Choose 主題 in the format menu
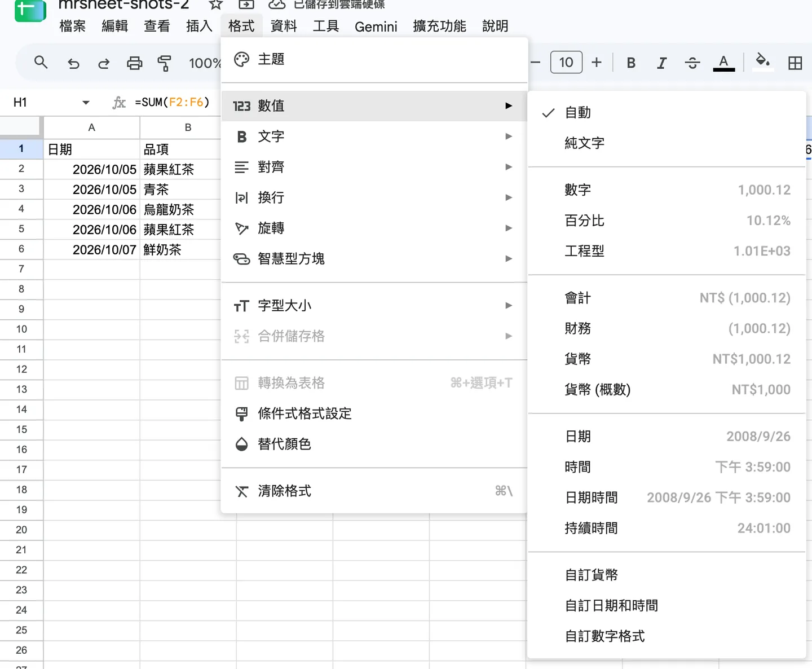 click(x=374, y=59)
